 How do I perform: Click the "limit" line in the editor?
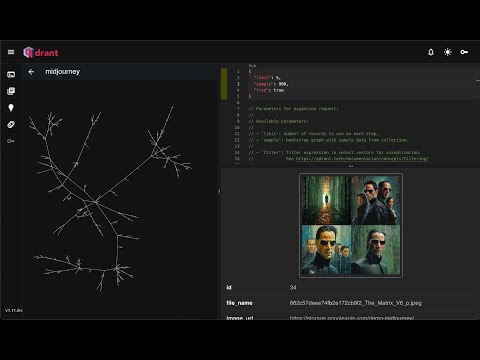pyautogui.click(x=267, y=77)
